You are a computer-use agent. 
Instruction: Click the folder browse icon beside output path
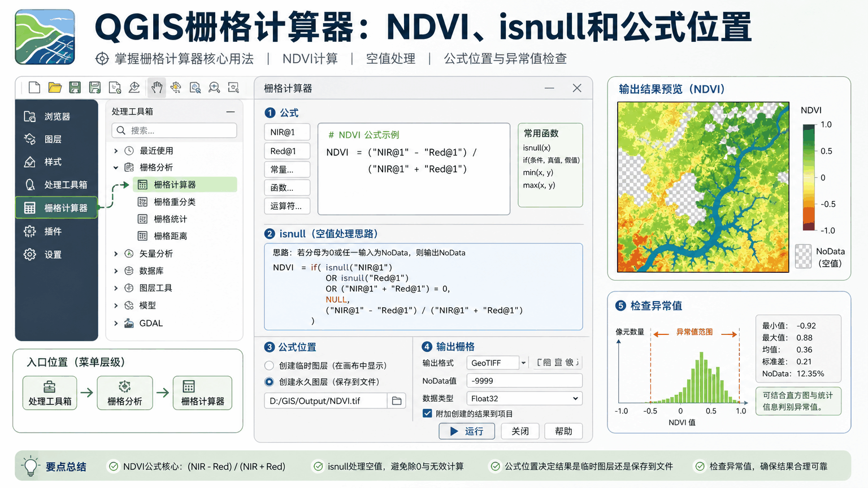pyautogui.click(x=397, y=401)
